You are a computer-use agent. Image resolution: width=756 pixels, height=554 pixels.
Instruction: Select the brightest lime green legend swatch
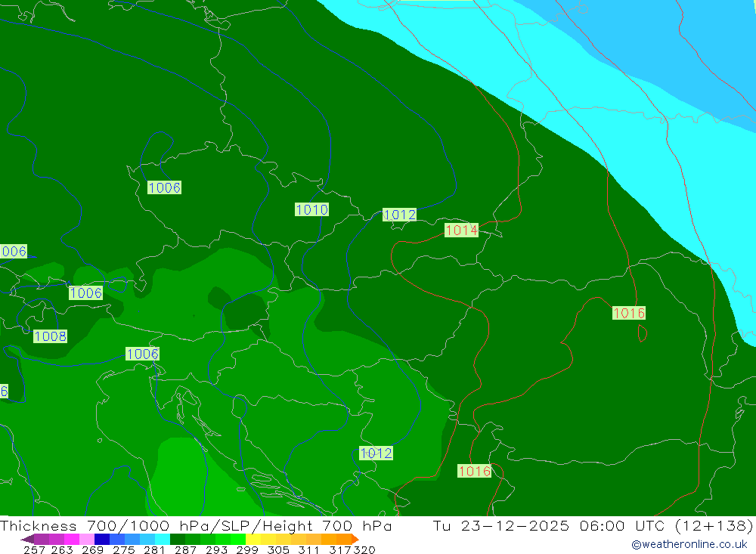[238, 539]
